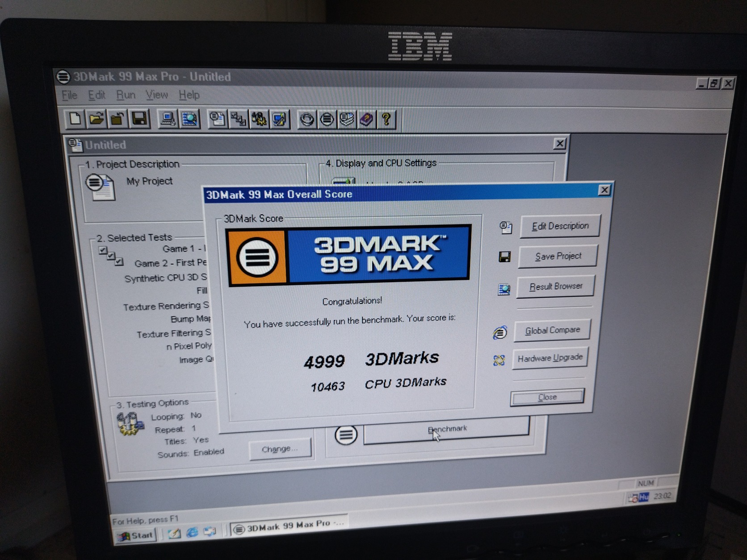
Task: Click the Edit Description button
Action: pos(560,226)
